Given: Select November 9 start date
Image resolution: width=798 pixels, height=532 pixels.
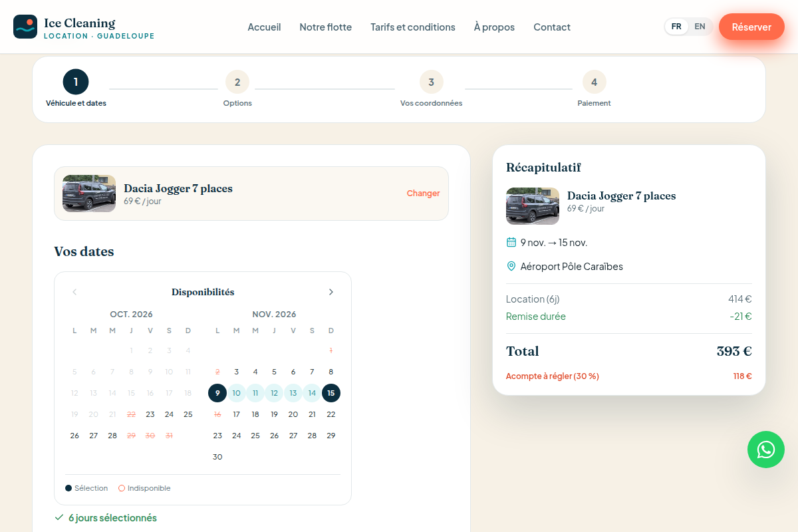Looking at the screenshot, I should tap(217, 393).
